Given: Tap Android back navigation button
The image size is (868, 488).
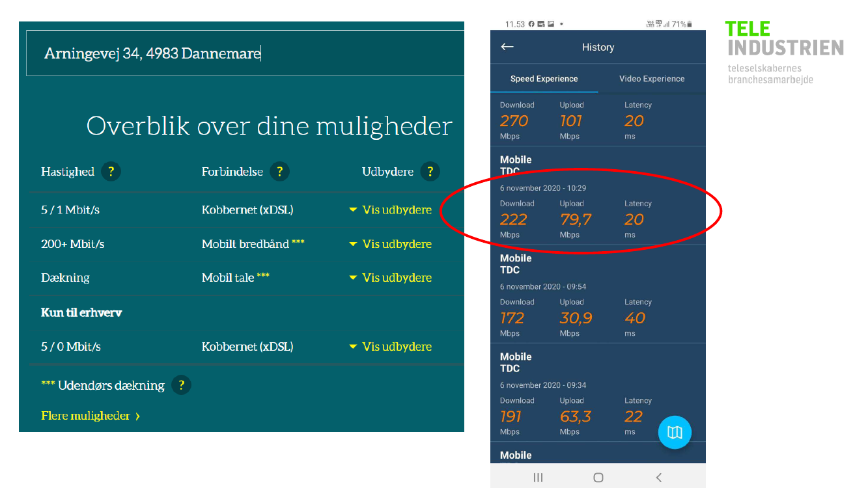Looking at the screenshot, I should [659, 478].
